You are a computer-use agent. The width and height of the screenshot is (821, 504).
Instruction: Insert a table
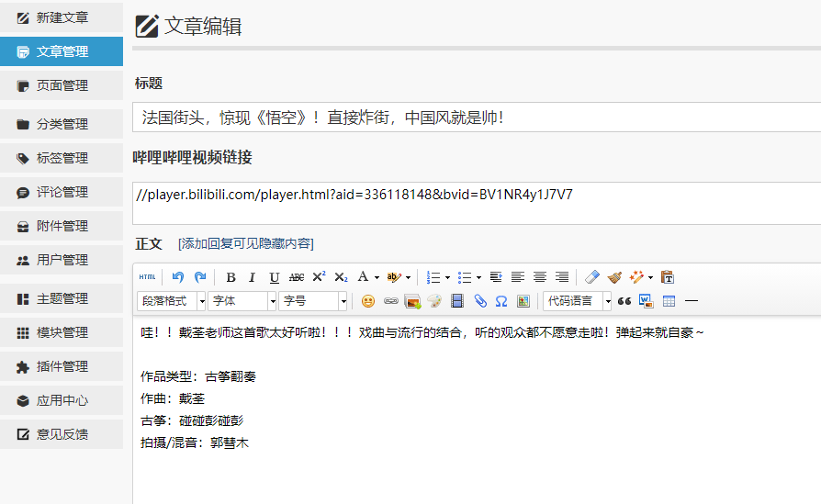669,301
